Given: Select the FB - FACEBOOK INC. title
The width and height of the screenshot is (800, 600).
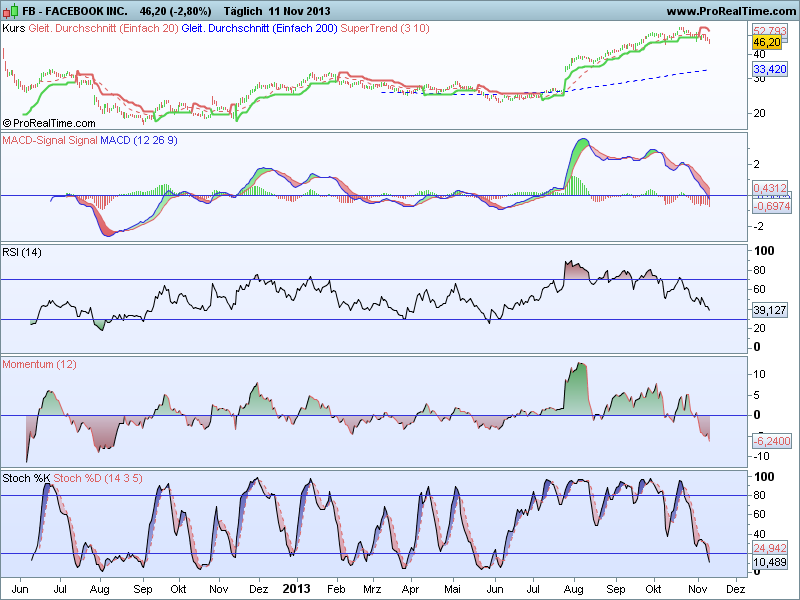Looking at the screenshot, I should tap(75, 11).
